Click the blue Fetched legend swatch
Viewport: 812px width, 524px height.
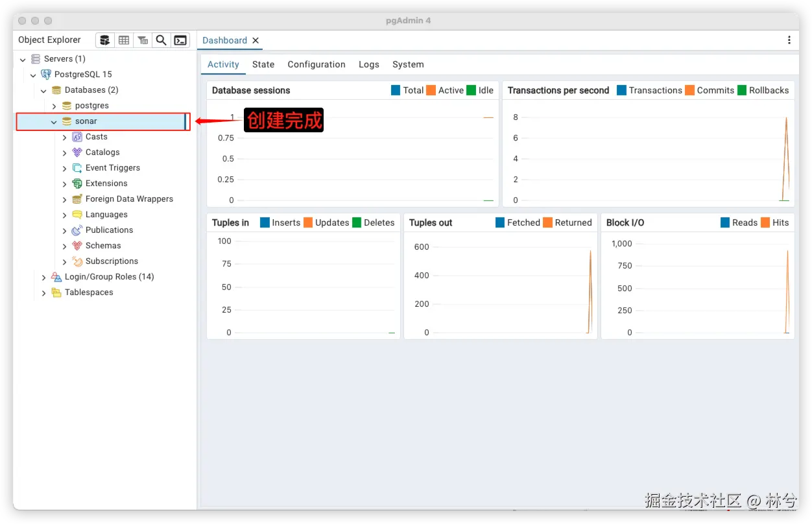coord(500,222)
